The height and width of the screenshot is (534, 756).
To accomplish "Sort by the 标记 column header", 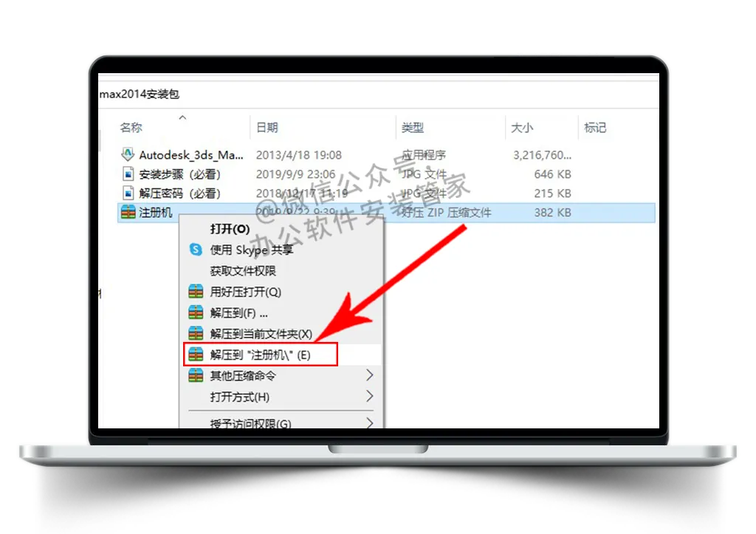I will click(595, 127).
